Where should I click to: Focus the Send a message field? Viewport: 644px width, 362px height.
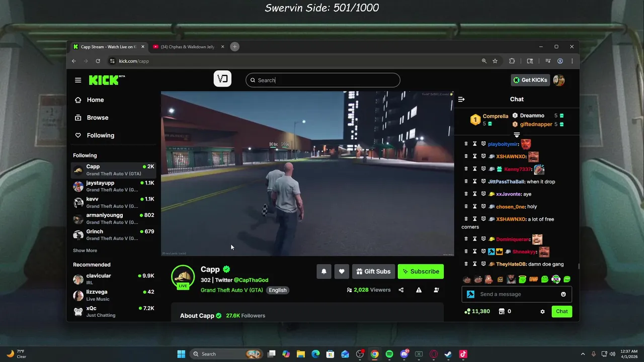pyautogui.click(x=517, y=294)
